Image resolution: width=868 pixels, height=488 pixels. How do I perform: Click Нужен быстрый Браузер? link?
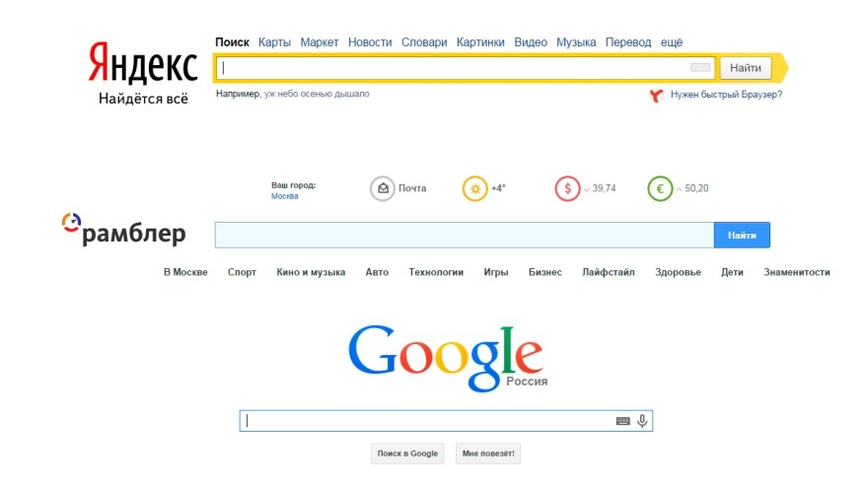[x=726, y=95]
